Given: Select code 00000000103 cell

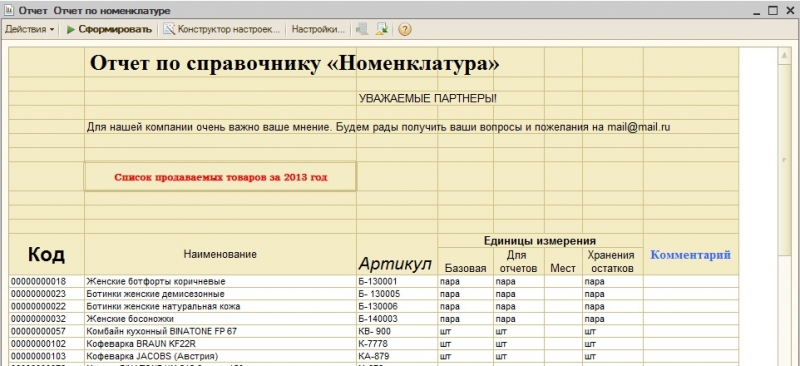Looking at the screenshot, I should [46, 356].
